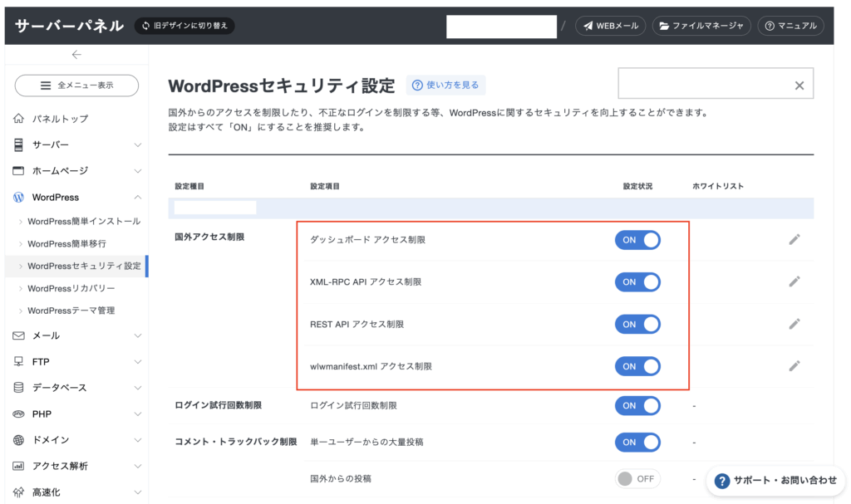Click the アクセス解析 chart icon

tap(18, 466)
